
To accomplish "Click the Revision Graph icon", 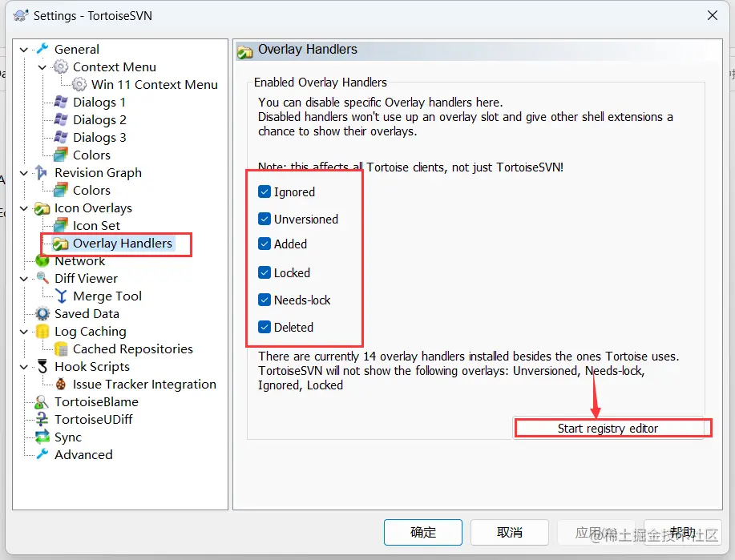I will (42, 172).
